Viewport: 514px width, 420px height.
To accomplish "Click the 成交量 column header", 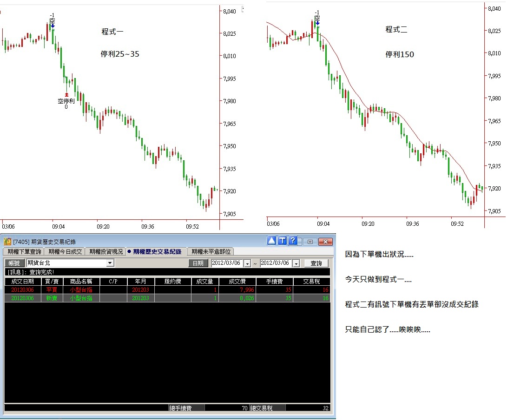I will (204, 282).
